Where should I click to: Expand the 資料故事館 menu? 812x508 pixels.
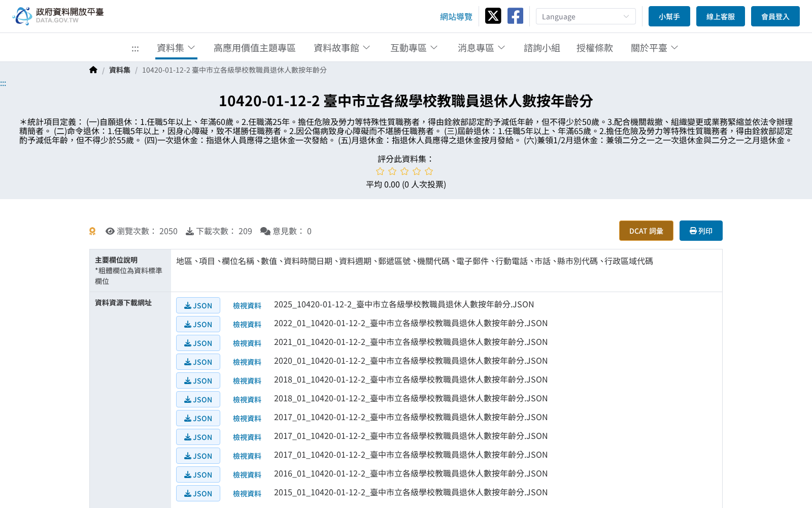coord(342,48)
